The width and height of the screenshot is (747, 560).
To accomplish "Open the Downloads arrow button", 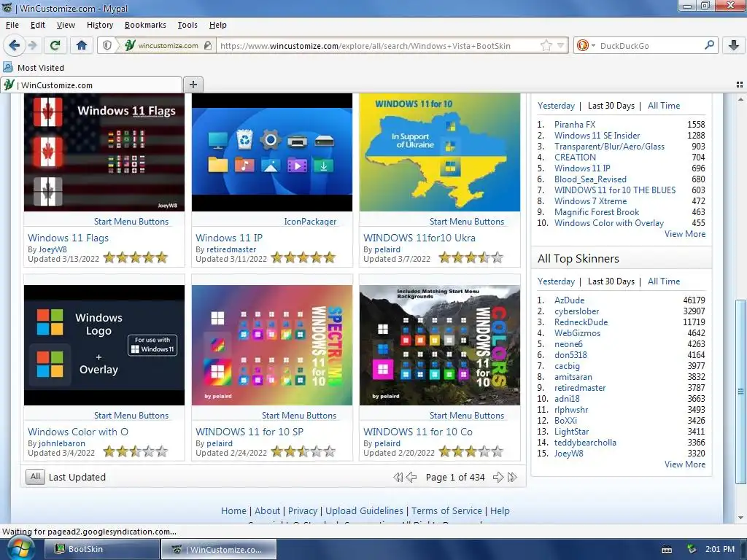I will [734, 46].
